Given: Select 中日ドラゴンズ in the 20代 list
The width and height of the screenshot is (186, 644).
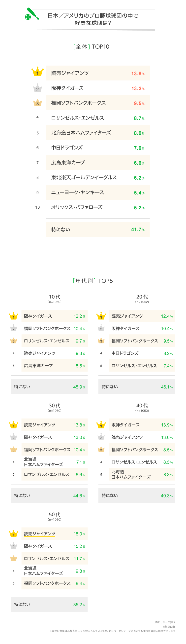Looking at the screenshot, I should [125, 353].
